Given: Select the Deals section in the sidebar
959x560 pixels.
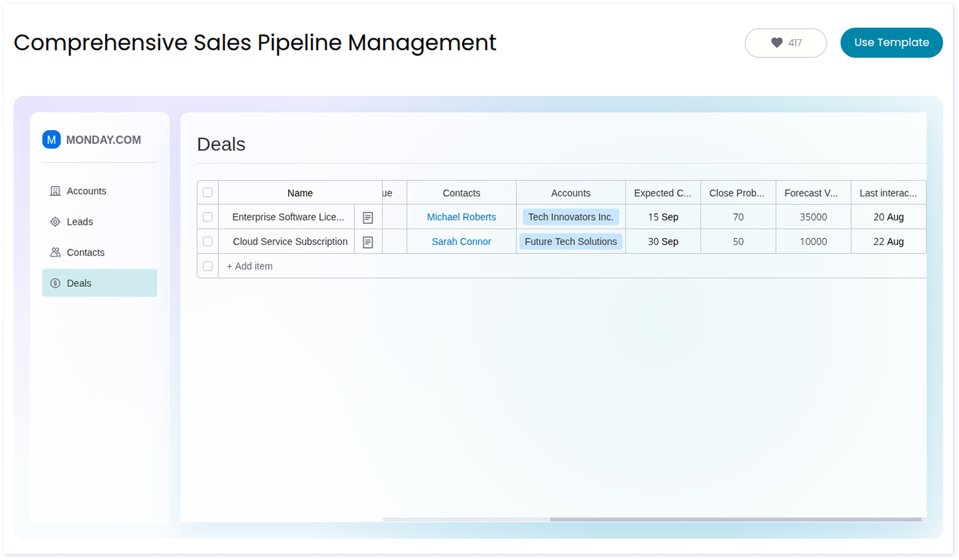Looking at the screenshot, I should pos(99,283).
